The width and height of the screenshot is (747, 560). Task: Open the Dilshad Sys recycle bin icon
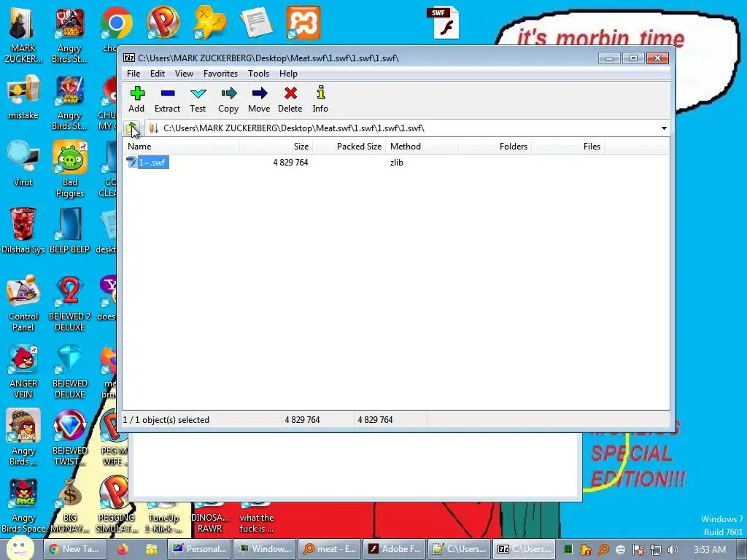pyautogui.click(x=23, y=230)
